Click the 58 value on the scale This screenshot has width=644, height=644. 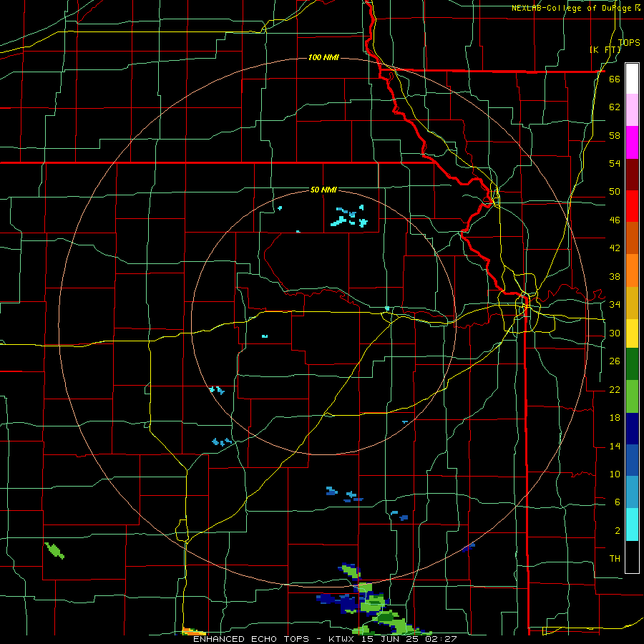click(x=615, y=135)
